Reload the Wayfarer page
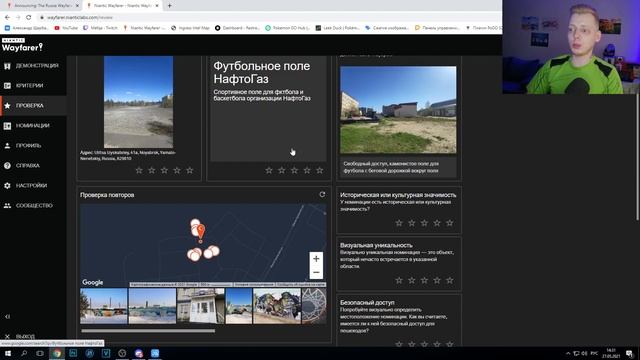Viewport: 640px width, 360px height. click(29, 18)
